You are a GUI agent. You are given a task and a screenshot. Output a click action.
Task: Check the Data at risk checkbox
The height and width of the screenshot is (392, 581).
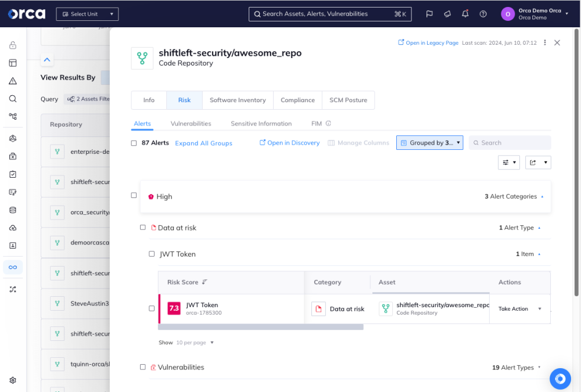(143, 227)
